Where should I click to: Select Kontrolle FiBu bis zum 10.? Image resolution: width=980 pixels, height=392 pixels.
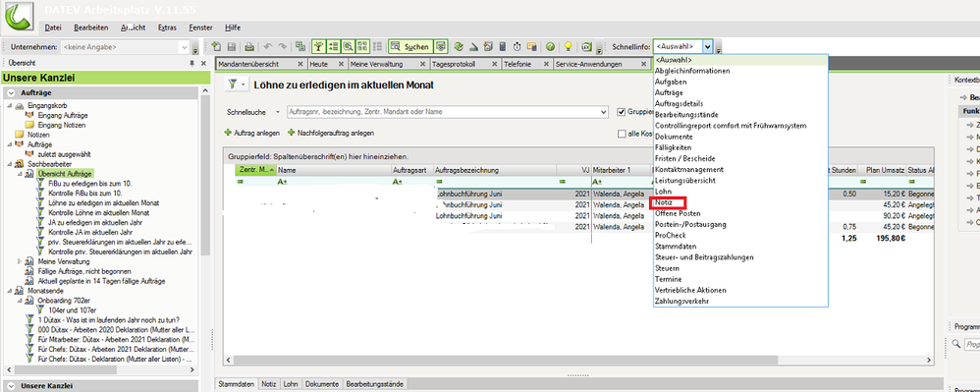click(x=84, y=194)
